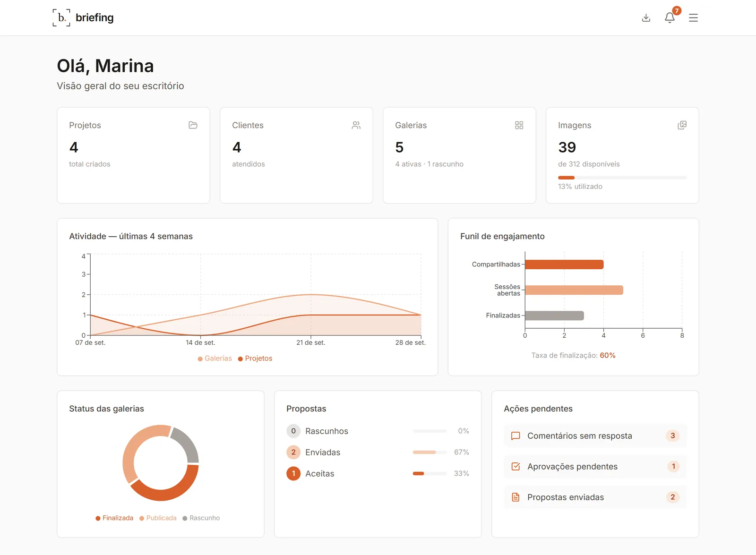Click 'atendidos' label on Clientes card
This screenshot has height=555, width=756.
pos(249,164)
